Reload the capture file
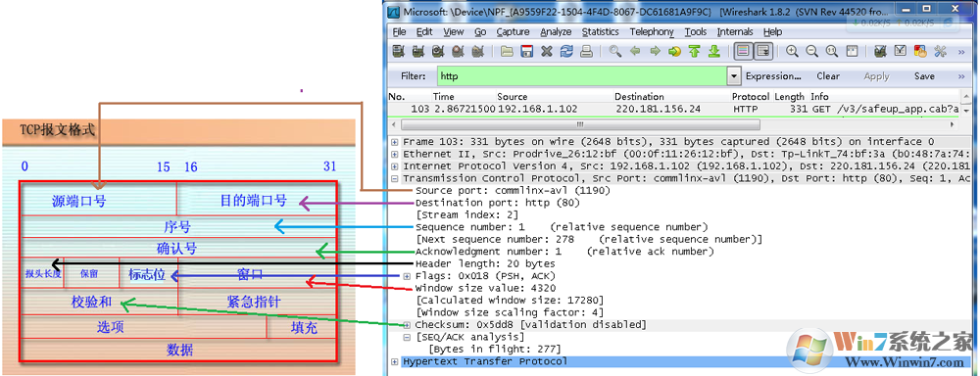 (x=566, y=52)
